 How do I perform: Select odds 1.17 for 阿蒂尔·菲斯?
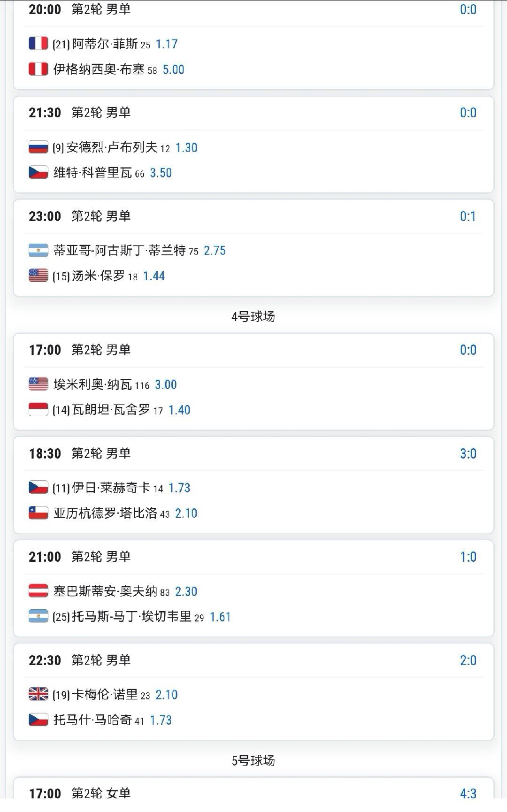(167, 44)
